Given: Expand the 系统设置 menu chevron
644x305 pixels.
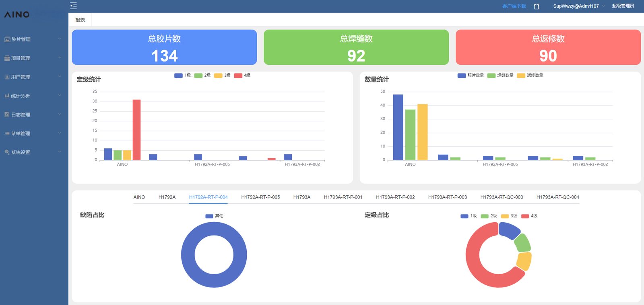Looking at the screenshot, I should (60, 152).
